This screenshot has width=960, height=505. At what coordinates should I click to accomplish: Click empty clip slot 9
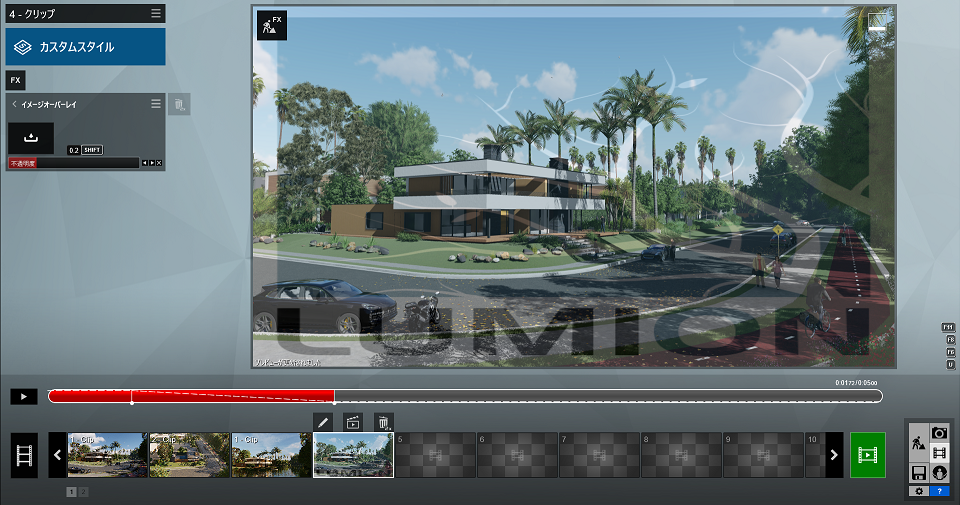point(763,455)
